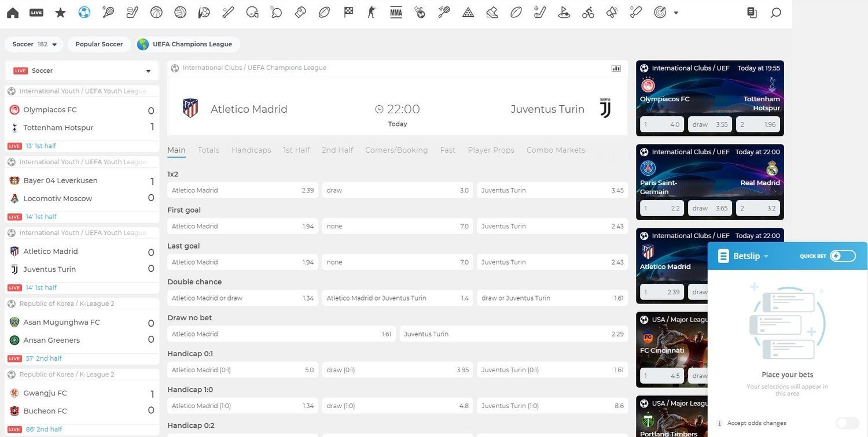Switch to the Corners/Booking tab
The height and width of the screenshot is (437, 868).
pos(396,150)
